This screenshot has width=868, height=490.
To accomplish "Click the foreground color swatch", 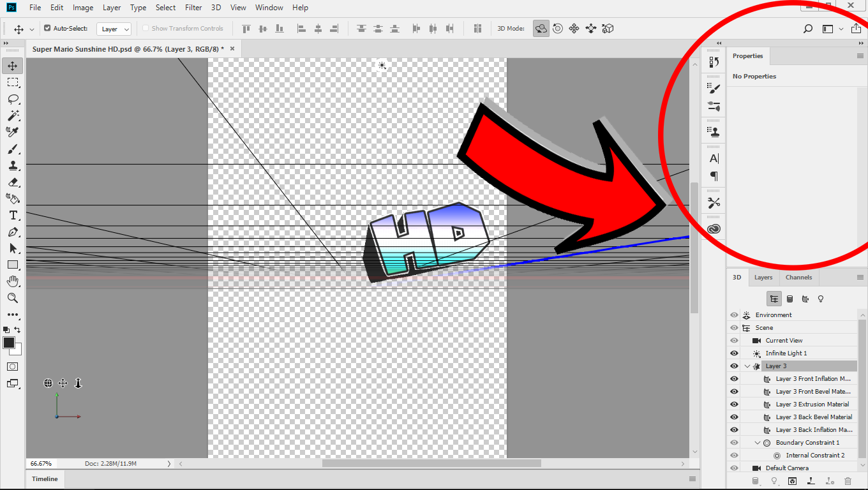I will click(x=9, y=343).
